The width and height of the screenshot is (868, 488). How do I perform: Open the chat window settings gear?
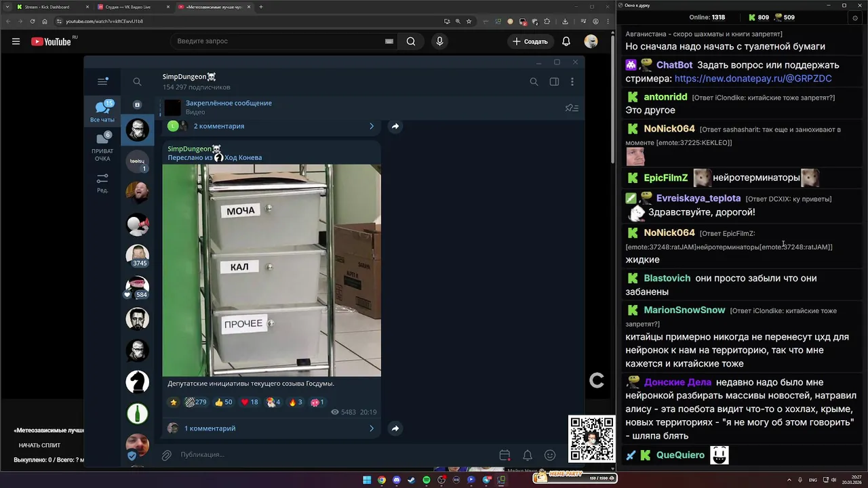click(x=855, y=18)
